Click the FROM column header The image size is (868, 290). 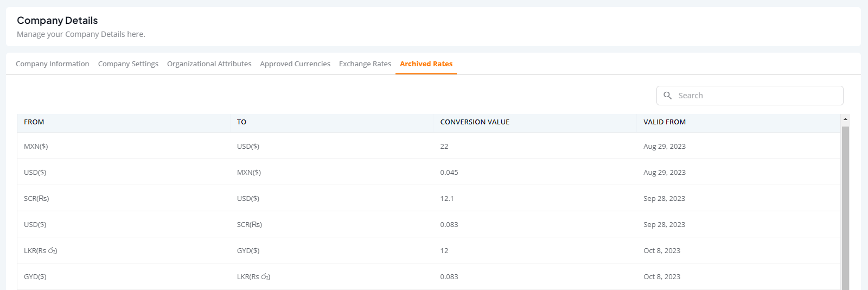click(x=34, y=122)
